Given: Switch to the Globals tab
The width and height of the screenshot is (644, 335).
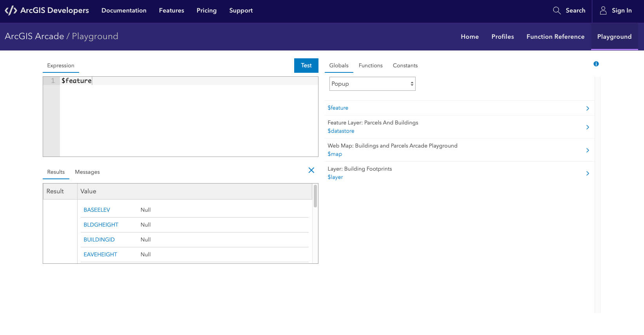Looking at the screenshot, I should [339, 65].
